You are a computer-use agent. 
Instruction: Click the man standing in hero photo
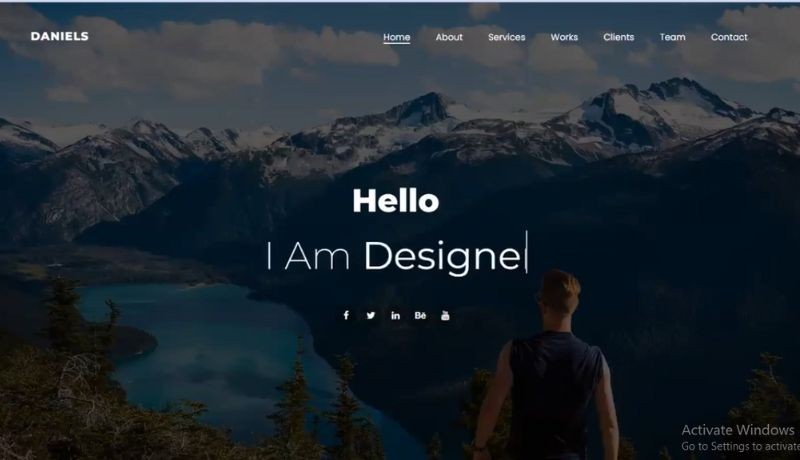coord(546,367)
